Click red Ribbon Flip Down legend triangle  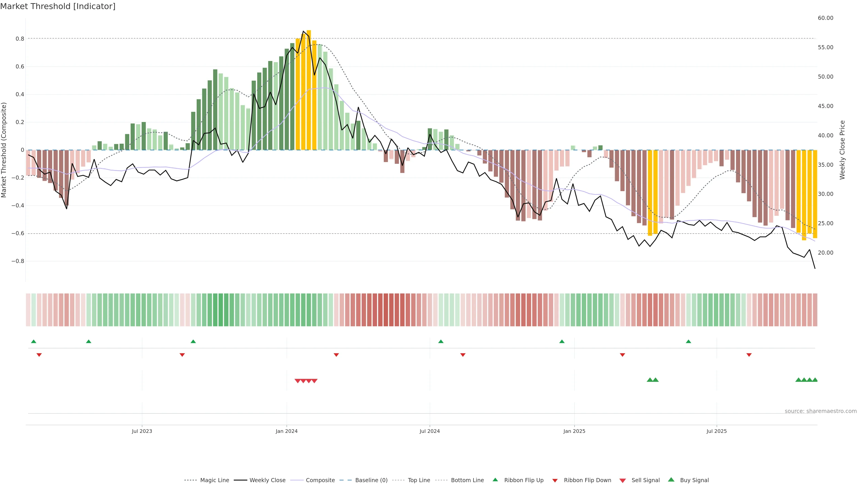coord(555,481)
